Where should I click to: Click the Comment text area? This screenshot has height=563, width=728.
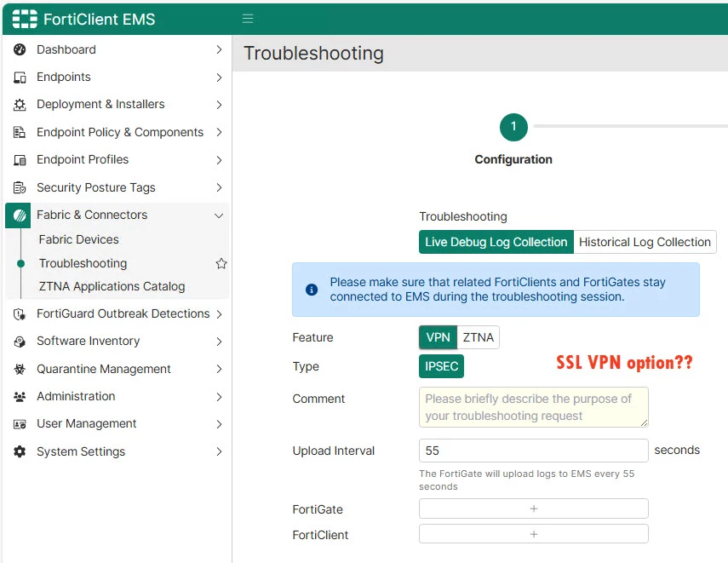click(534, 407)
